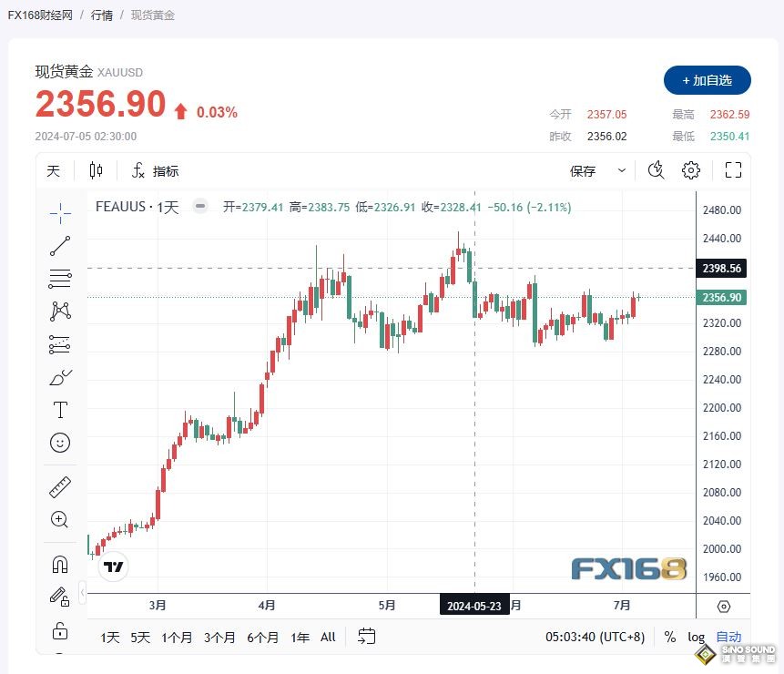Open the quick search lightning icon
The width and height of the screenshot is (784, 674).
point(656,170)
